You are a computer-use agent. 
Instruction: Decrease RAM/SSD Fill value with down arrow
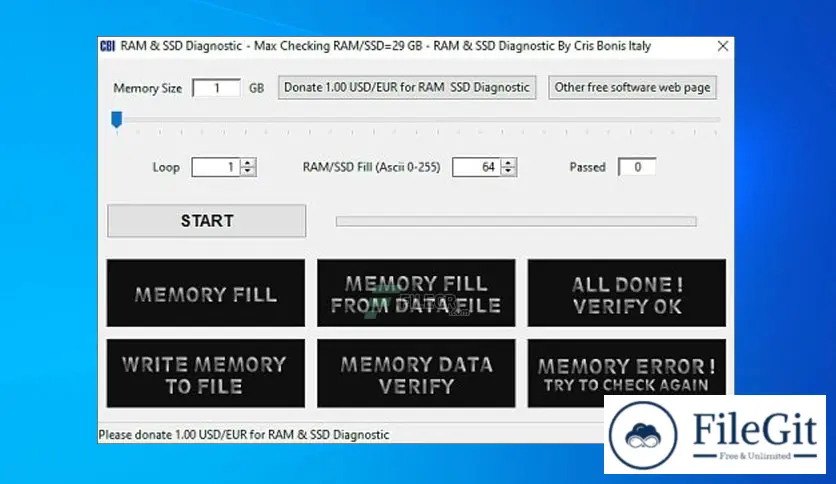tap(509, 172)
